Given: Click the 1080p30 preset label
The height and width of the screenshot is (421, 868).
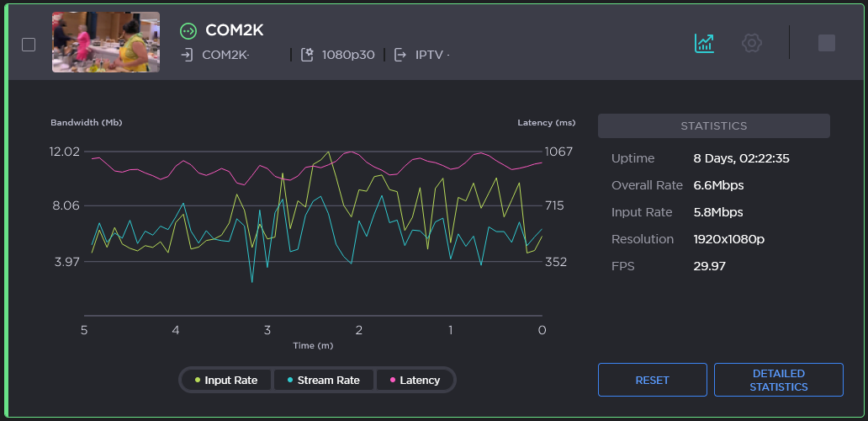Looking at the screenshot, I should (347, 55).
